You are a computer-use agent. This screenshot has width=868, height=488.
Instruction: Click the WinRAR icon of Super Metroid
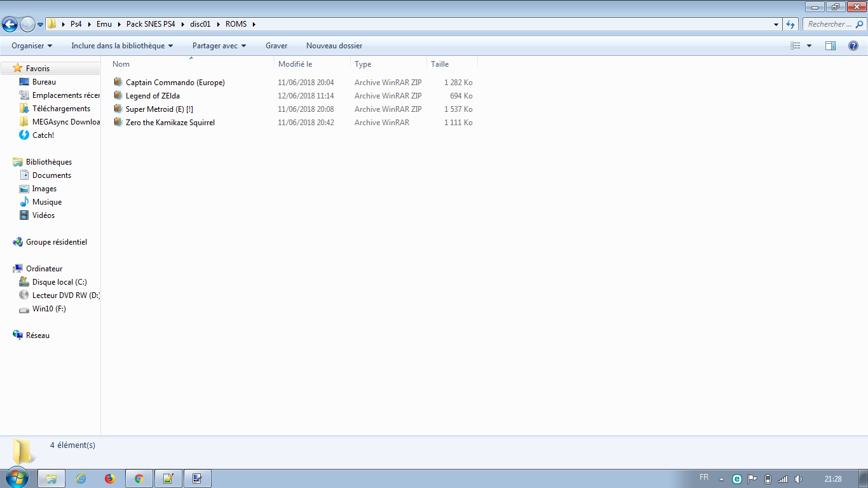coord(118,109)
